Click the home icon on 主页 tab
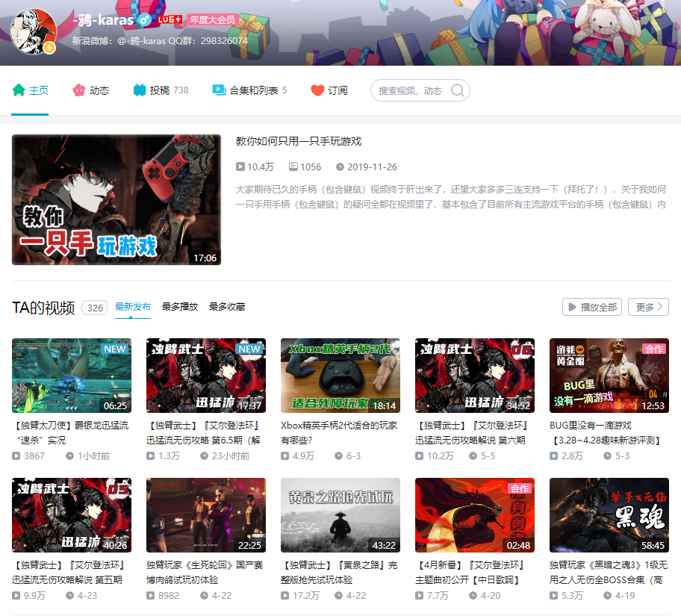This screenshot has width=681, height=616. tap(19, 90)
